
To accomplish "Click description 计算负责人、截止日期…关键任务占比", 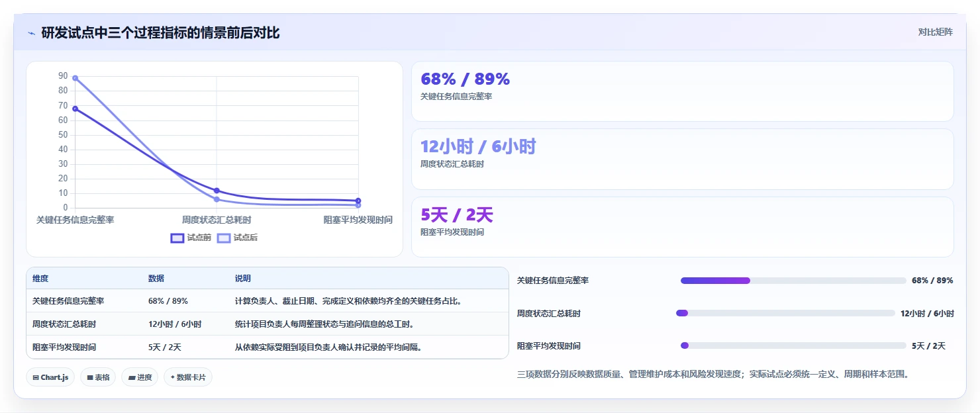I will (x=348, y=301).
